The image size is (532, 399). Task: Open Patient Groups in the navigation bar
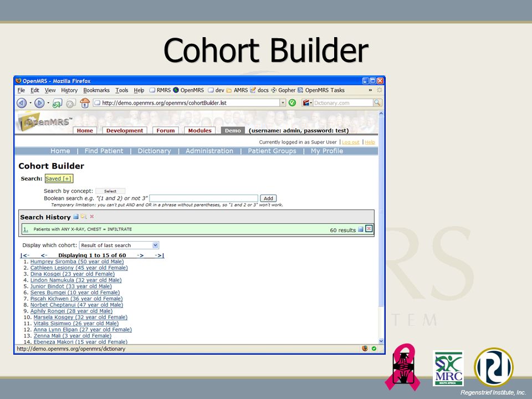(272, 151)
